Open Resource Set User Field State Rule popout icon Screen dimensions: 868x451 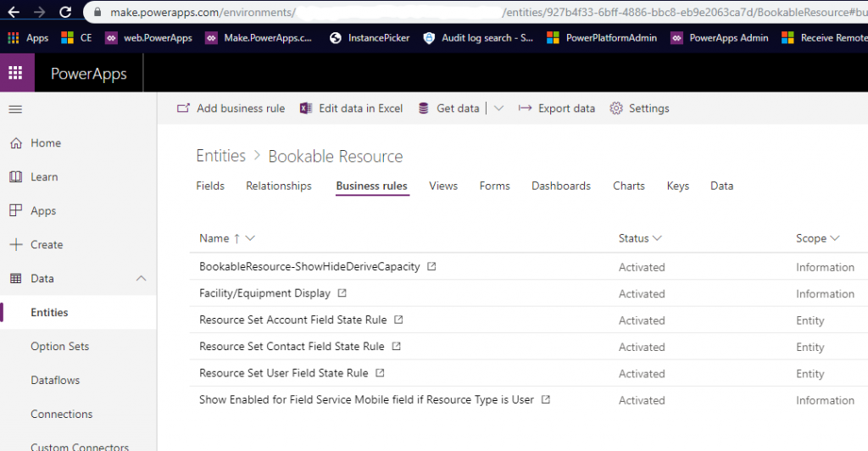[380, 372]
